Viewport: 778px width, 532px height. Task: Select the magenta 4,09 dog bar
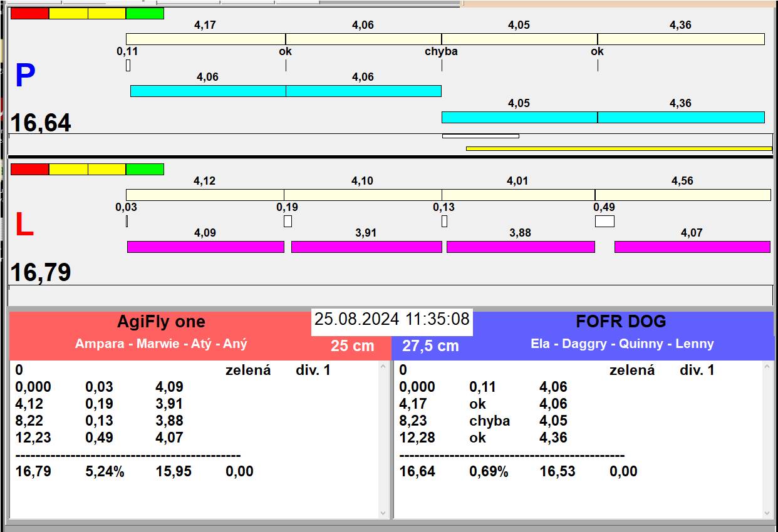pyautogui.click(x=205, y=247)
